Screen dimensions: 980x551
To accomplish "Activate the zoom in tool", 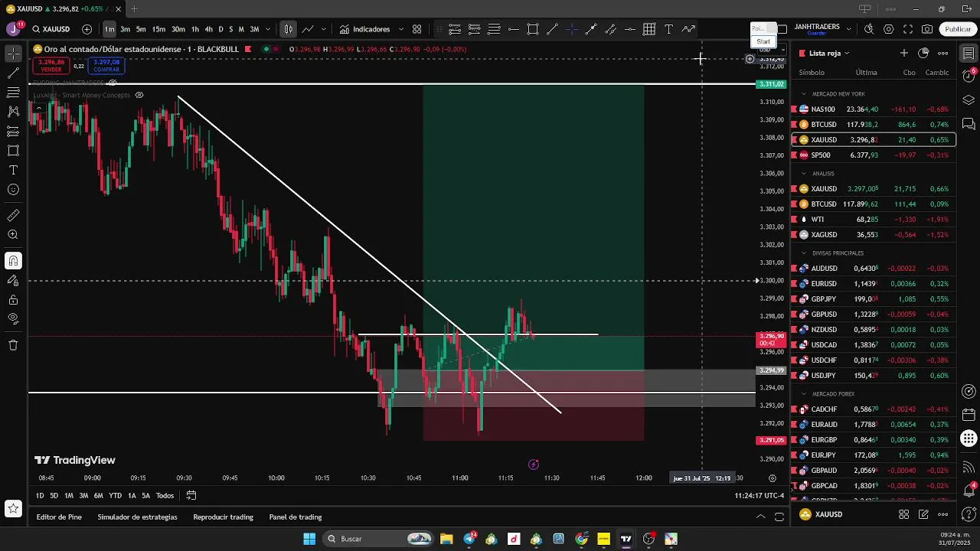I will point(13,235).
